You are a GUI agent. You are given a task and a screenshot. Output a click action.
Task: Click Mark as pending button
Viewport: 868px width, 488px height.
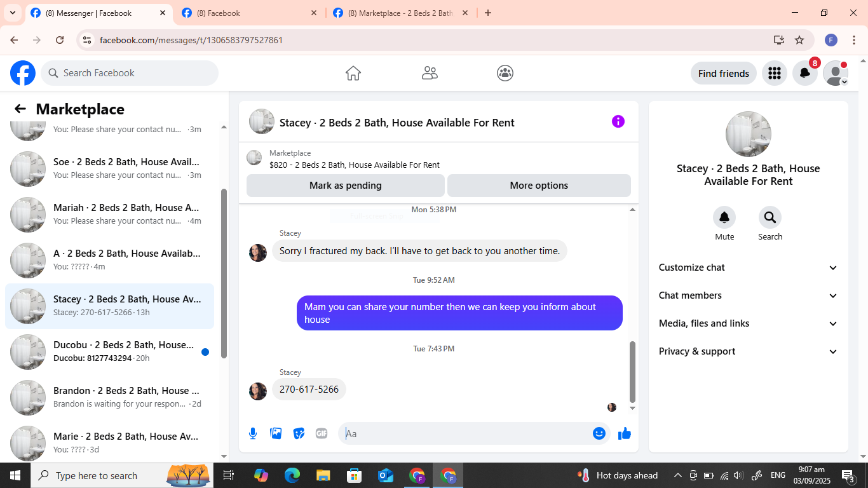[x=346, y=186]
